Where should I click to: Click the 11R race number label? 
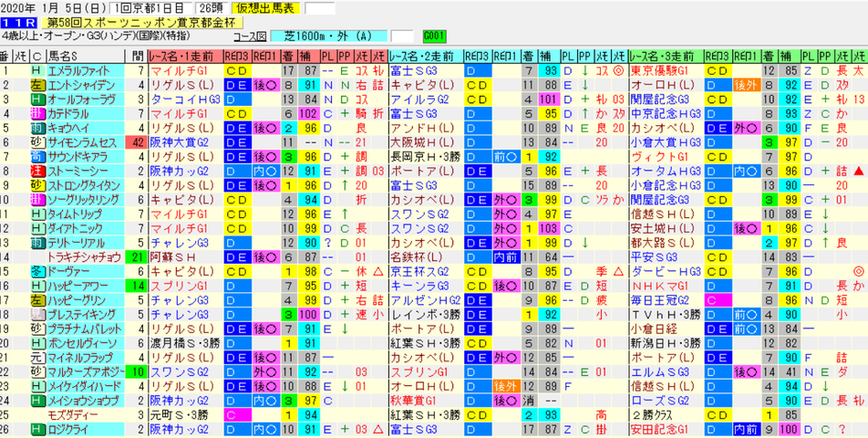[19, 23]
